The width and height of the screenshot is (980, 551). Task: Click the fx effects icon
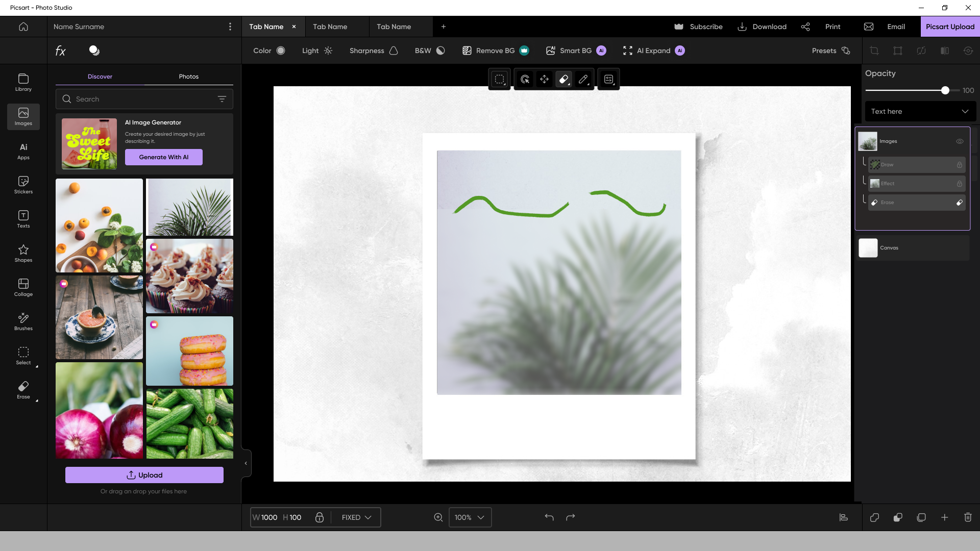click(60, 51)
